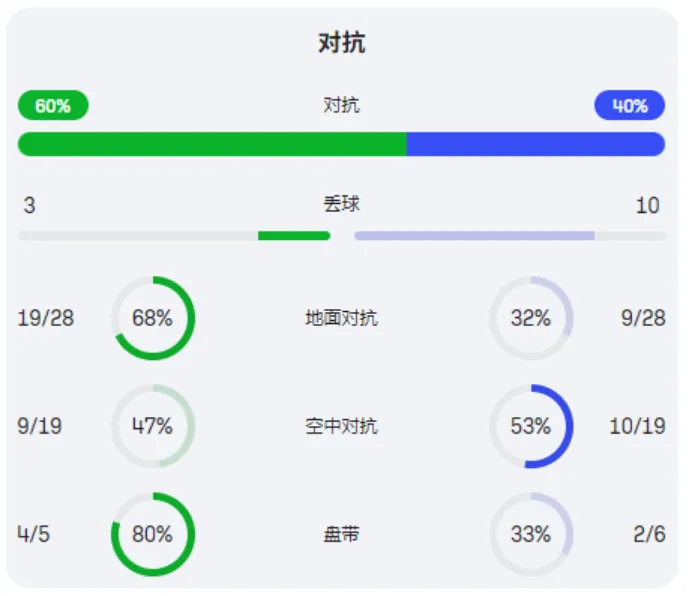Click the 47% aerial duels ring
The height and width of the screenshot is (596, 689).
coord(152,427)
